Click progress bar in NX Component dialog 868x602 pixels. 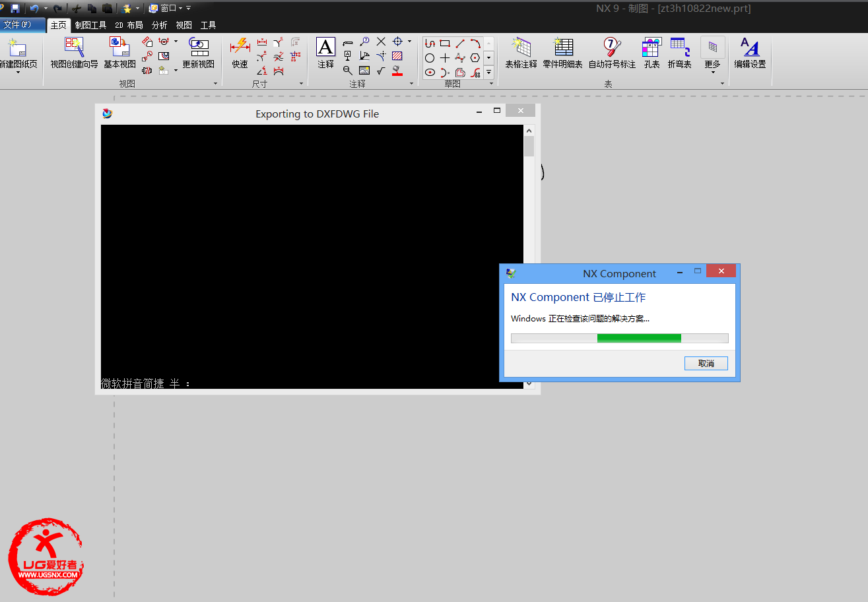click(x=620, y=338)
